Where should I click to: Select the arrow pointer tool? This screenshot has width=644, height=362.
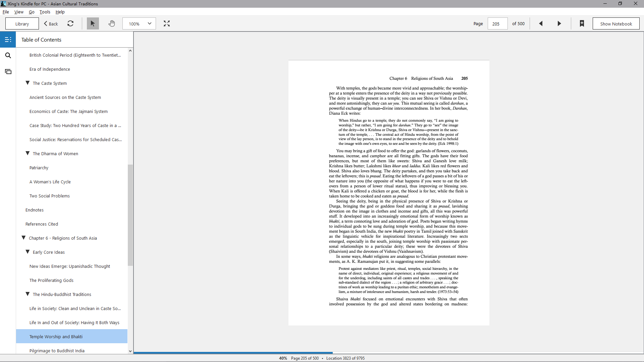click(93, 23)
